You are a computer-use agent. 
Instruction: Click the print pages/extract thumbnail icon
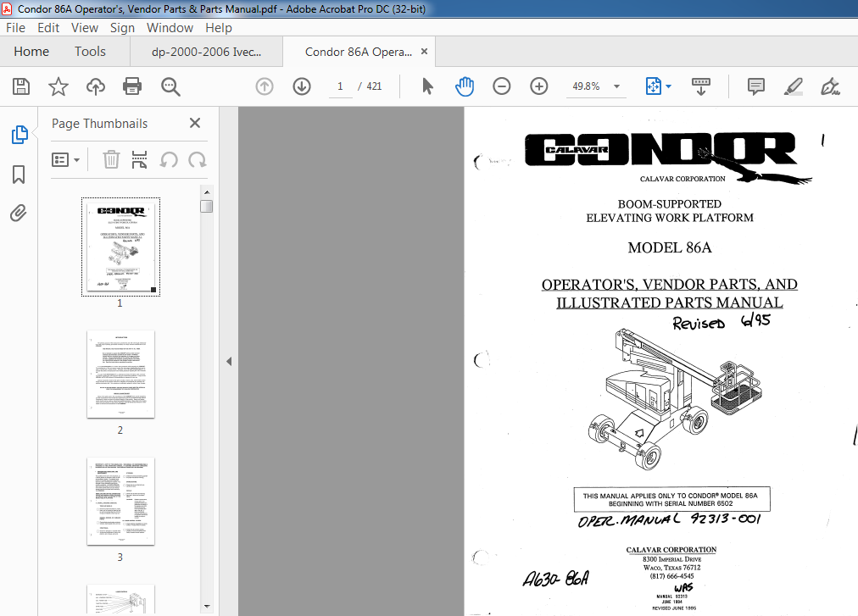point(140,160)
